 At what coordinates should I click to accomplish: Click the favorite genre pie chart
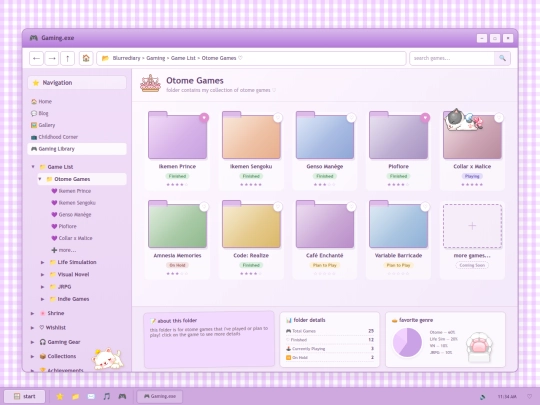[x=407, y=342]
